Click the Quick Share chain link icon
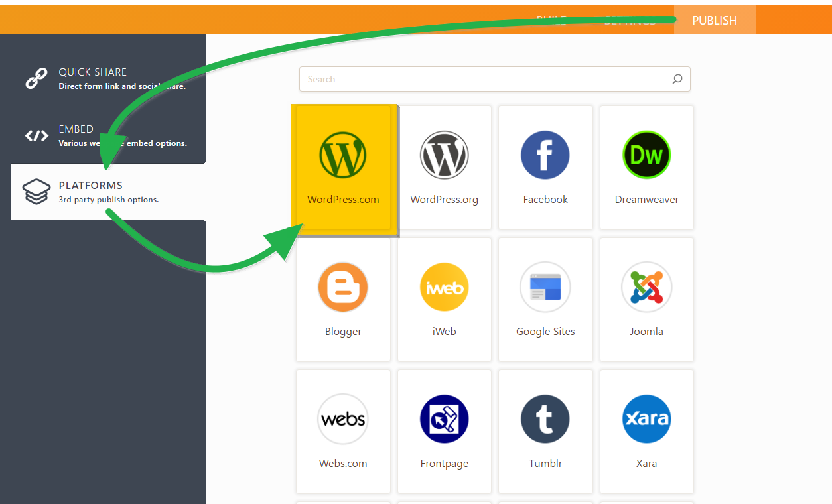This screenshot has height=504, width=832. (36, 78)
